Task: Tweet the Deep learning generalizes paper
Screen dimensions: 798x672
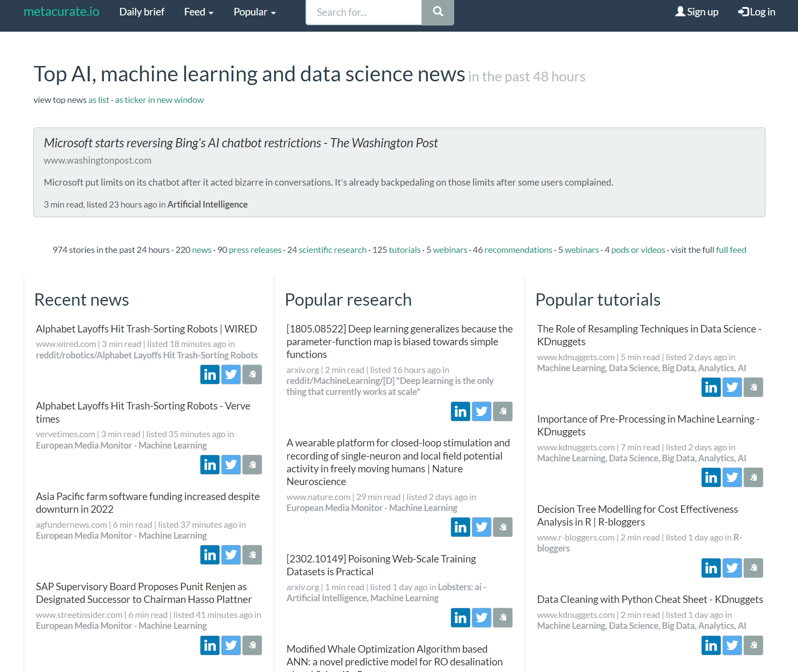Action: [481, 411]
